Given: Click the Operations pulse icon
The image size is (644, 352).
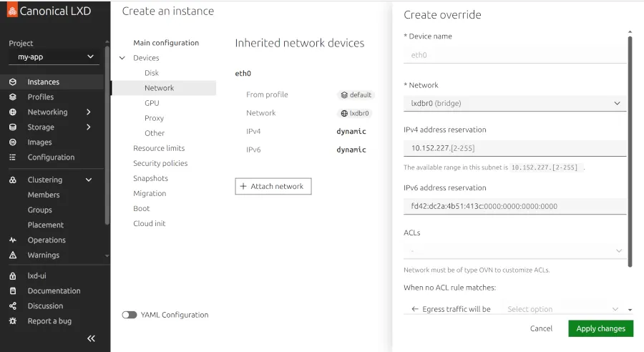Looking at the screenshot, I should [x=13, y=240].
